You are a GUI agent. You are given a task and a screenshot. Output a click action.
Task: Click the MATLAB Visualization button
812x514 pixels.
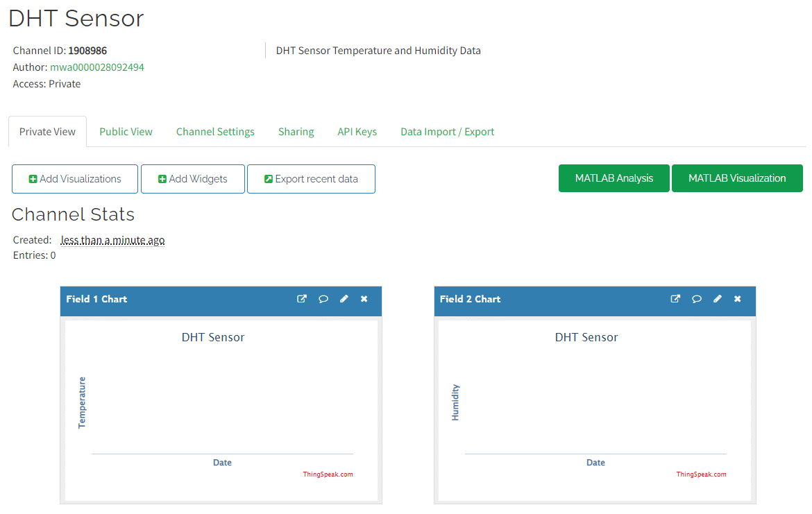(737, 178)
